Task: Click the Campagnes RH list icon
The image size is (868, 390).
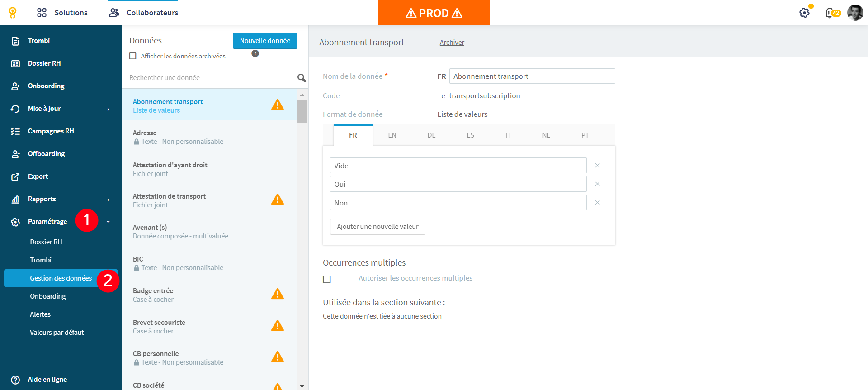Action: pos(15,131)
